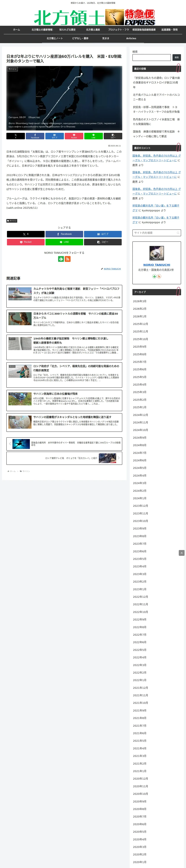Click the large Pocket share button

(26, 242)
